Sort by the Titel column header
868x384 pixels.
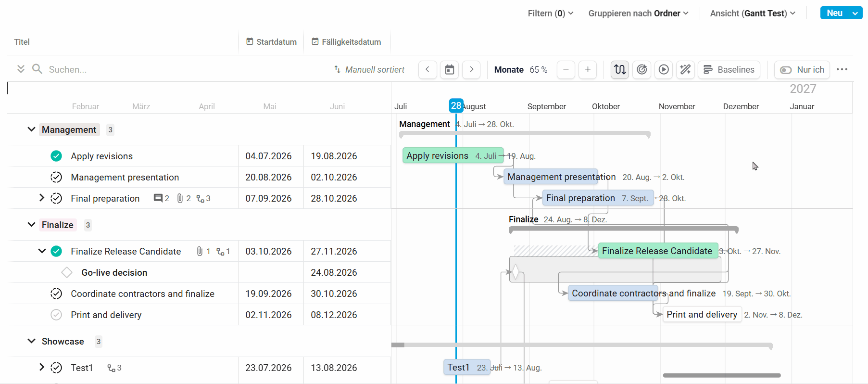click(x=22, y=42)
